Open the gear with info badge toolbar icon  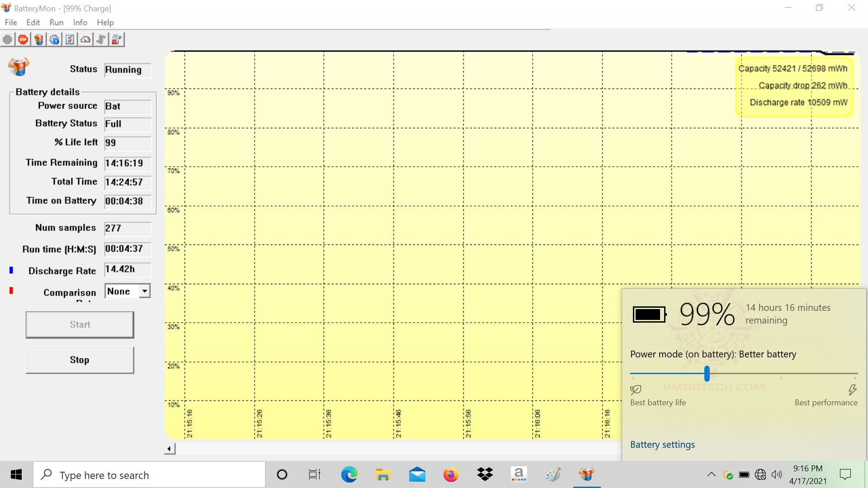(x=54, y=40)
